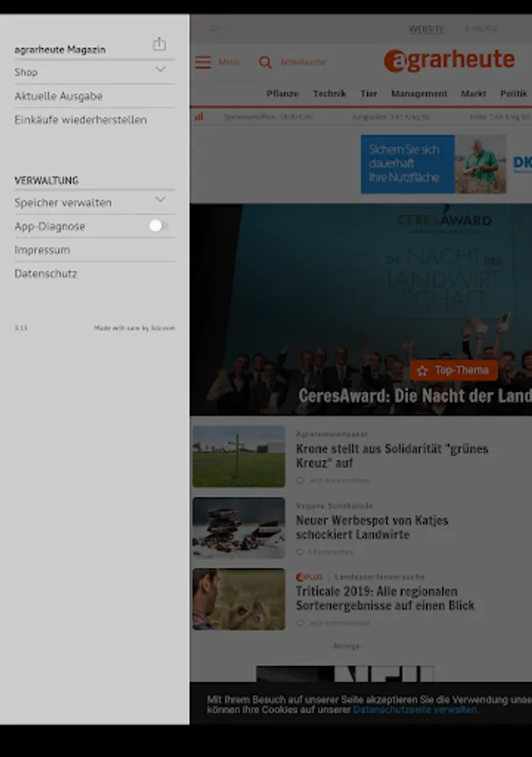Click the agrarheute logo
The height and width of the screenshot is (757, 532).
(x=450, y=61)
